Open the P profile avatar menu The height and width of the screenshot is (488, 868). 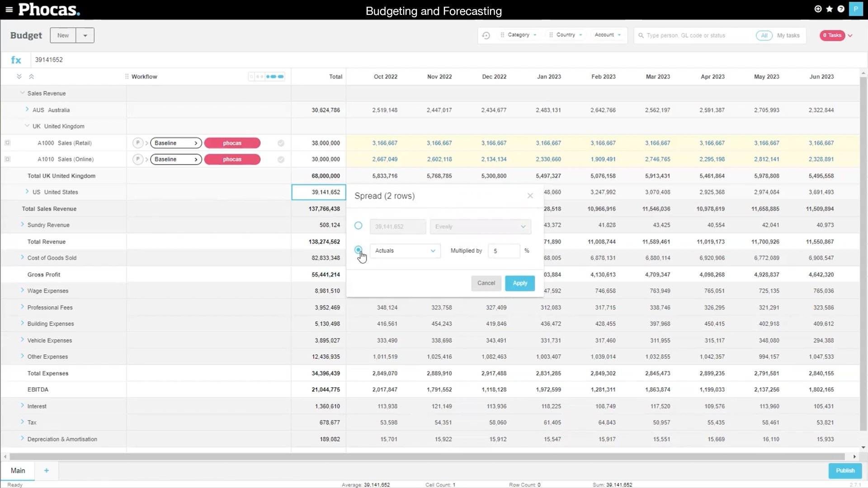857,9
